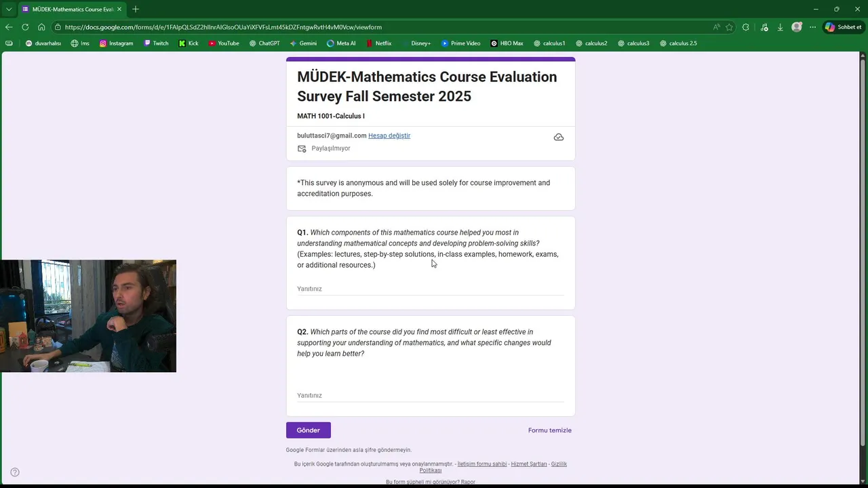The height and width of the screenshot is (488, 868).
Task: Close the MÜDEK-Mathematics form tab
Action: click(x=119, y=9)
